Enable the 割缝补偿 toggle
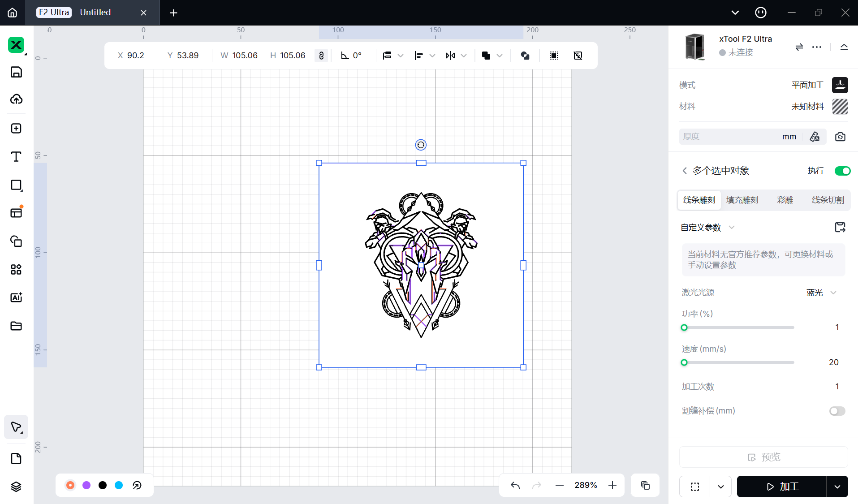 (836, 411)
